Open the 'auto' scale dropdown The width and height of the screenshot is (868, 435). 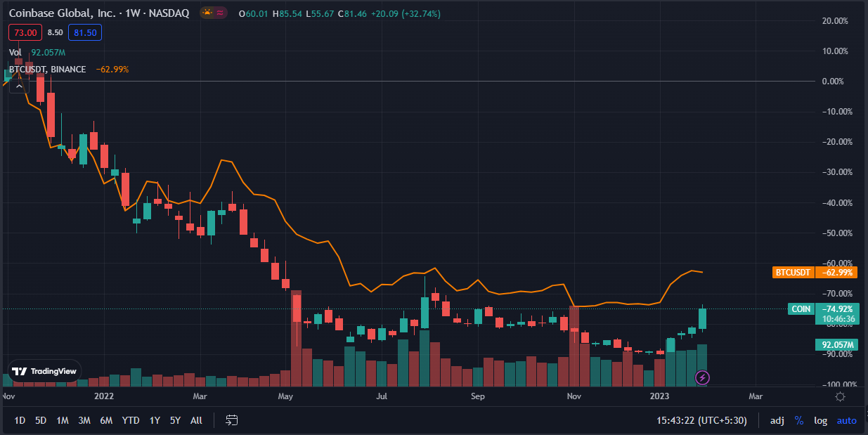point(846,420)
